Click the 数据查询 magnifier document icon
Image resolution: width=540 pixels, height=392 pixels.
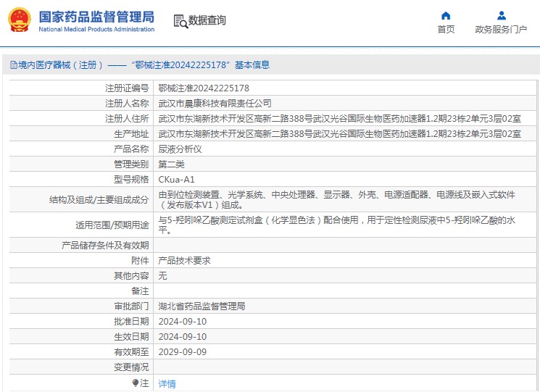point(180,21)
